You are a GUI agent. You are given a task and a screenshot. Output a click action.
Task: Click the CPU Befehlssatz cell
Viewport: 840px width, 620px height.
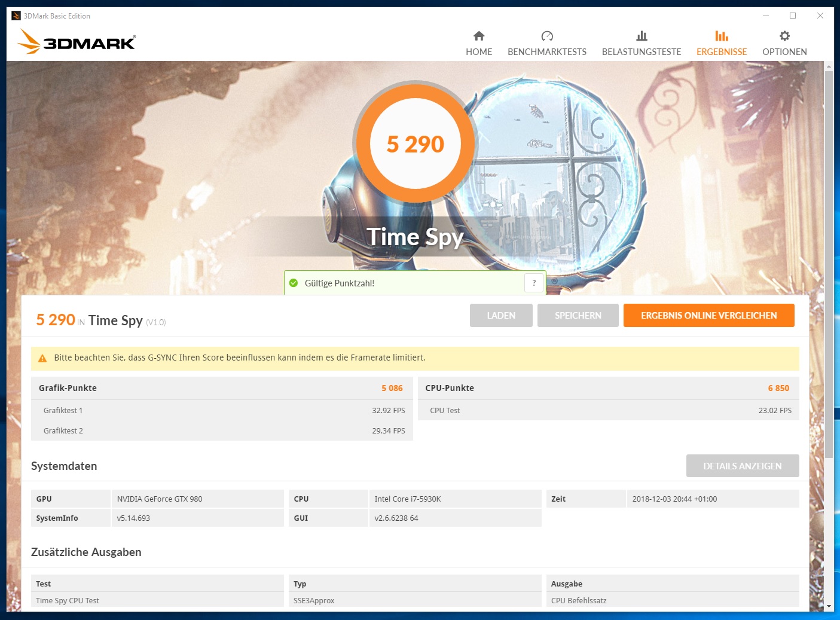point(673,600)
